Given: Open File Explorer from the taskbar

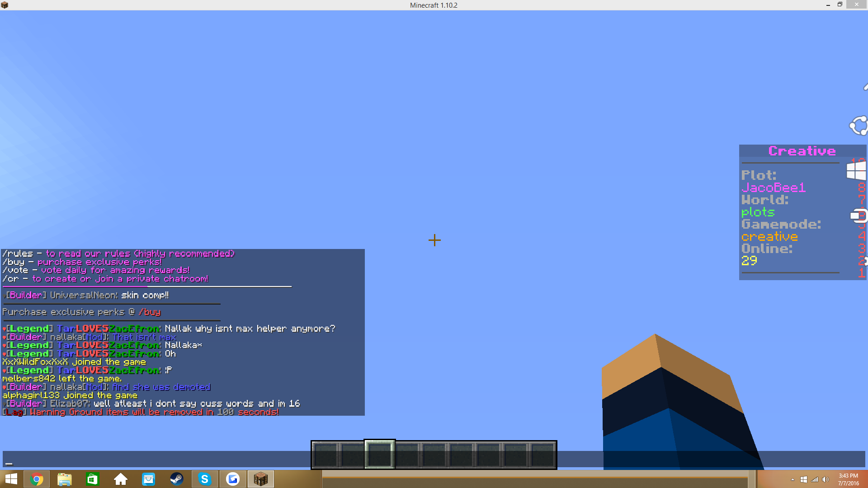Looking at the screenshot, I should [x=65, y=479].
